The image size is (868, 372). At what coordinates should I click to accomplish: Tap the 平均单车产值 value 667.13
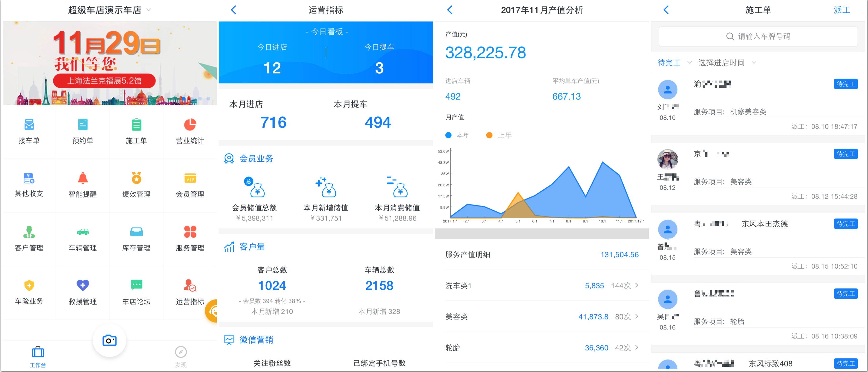tap(566, 96)
